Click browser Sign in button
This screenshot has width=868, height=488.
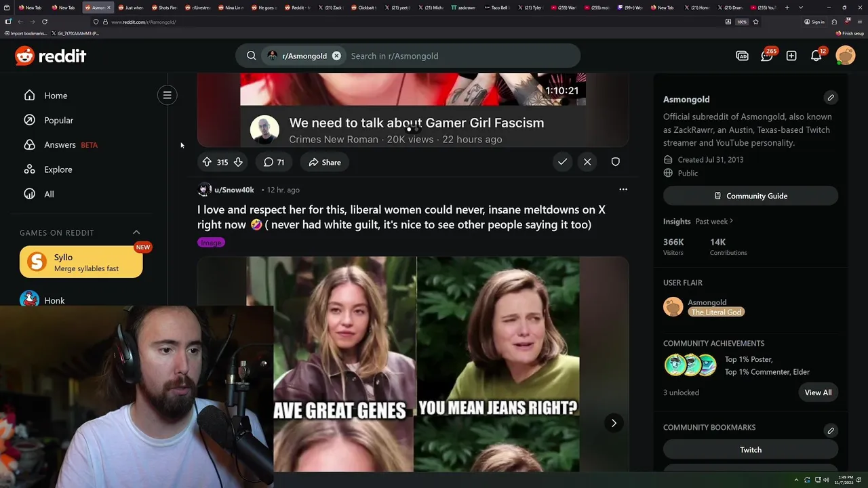pyautogui.click(x=814, y=22)
